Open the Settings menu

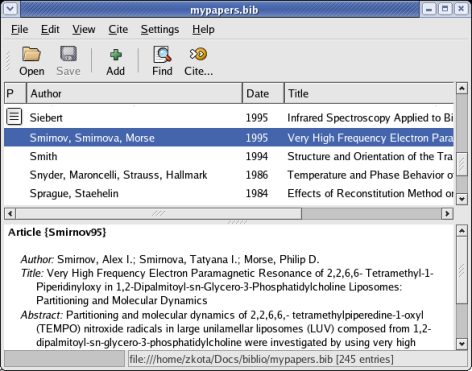(160, 30)
